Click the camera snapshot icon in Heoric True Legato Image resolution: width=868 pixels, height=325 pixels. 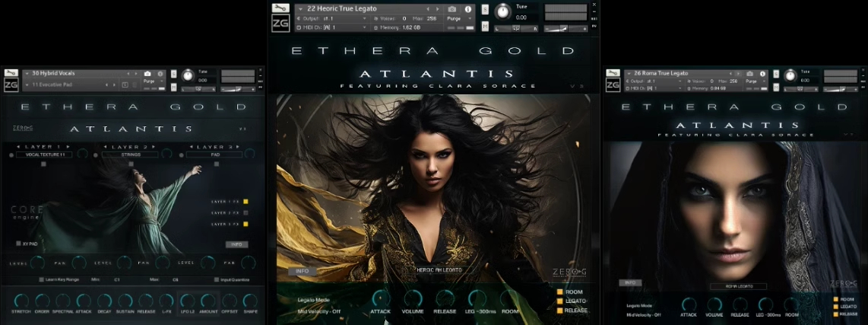pos(452,9)
